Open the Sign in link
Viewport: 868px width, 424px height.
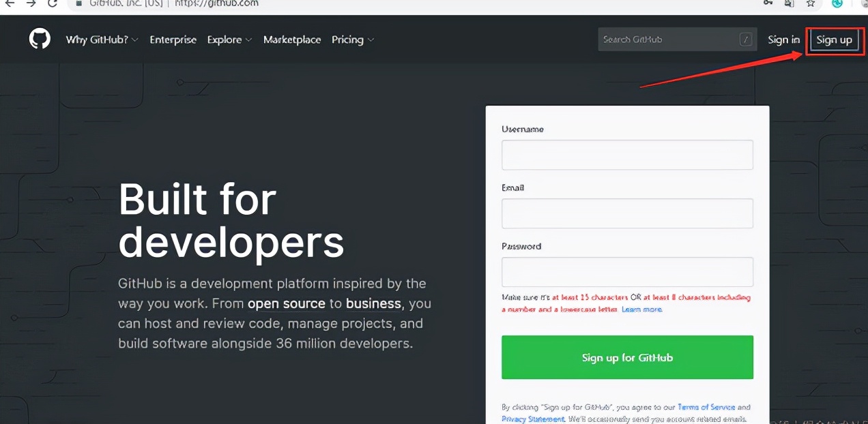(783, 40)
